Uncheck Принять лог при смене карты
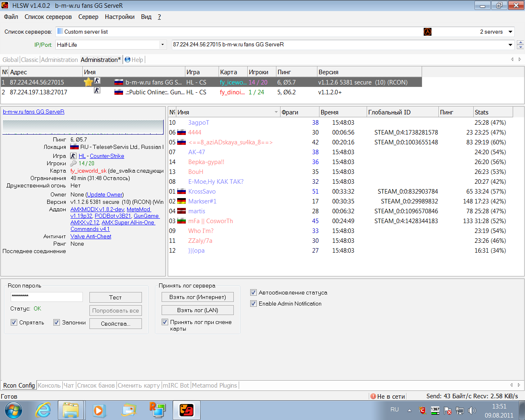The image size is (525, 420). pos(165,322)
